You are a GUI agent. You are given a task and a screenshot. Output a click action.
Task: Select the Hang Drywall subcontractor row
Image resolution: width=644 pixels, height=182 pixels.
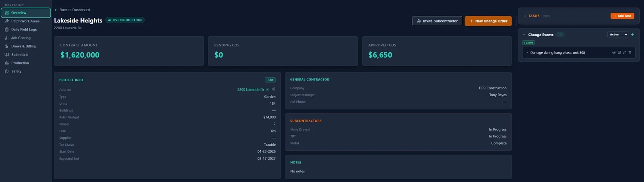coord(398,129)
